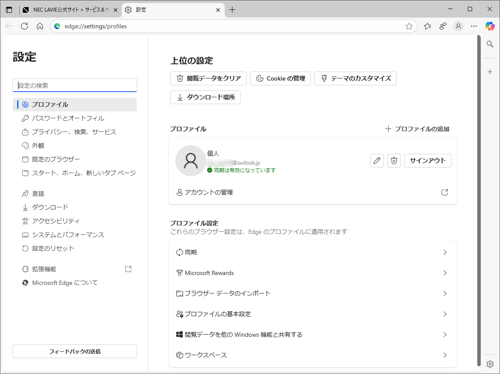Click the サインアウト button
This screenshot has width=500, height=374.
click(428, 161)
